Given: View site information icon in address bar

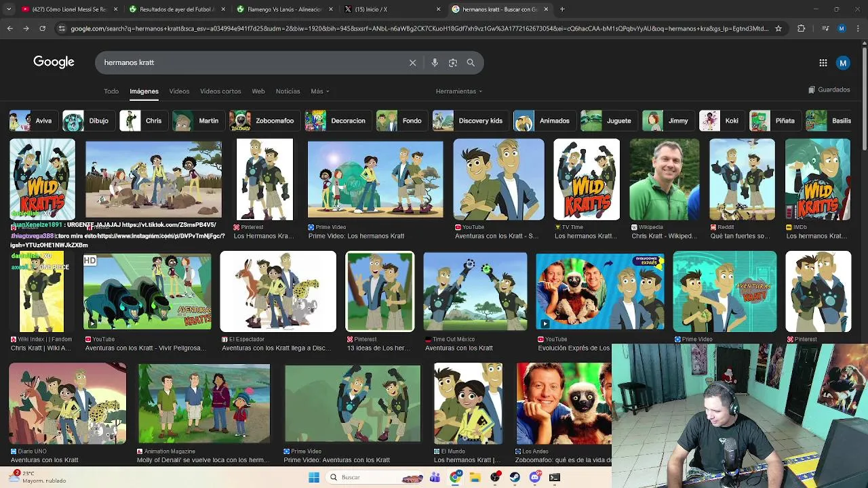Looking at the screenshot, I should pyautogui.click(x=62, y=28).
